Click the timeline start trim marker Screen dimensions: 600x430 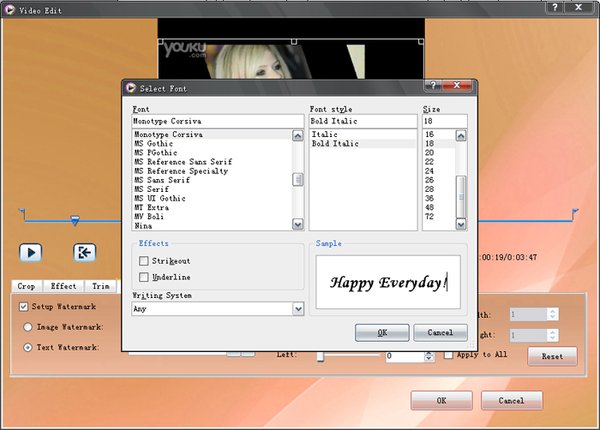pos(22,212)
